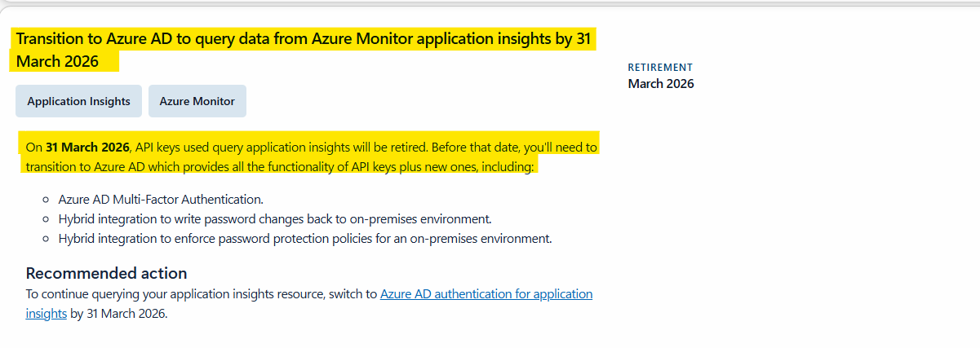The height and width of the screenshot is (348, 980).
Task: Click the underlined word insights on the link's second line
Action: point(46,313)
